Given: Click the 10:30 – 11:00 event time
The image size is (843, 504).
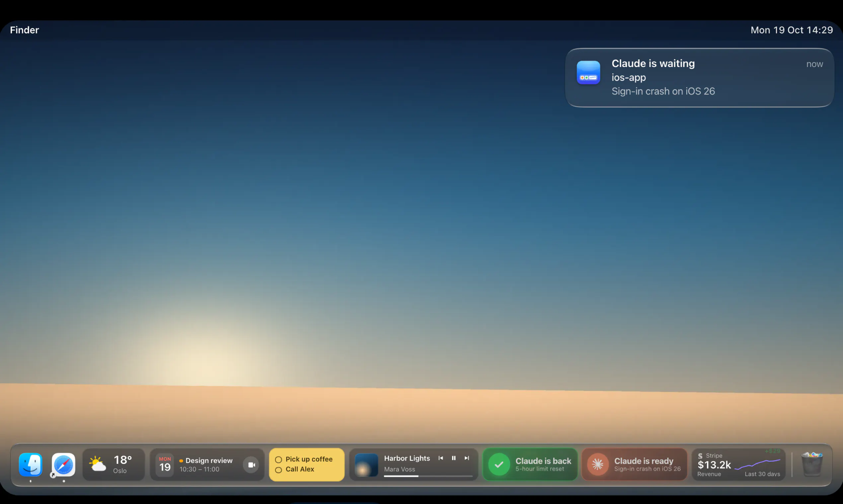Looking at the screenshot, I should pos(199,470).
